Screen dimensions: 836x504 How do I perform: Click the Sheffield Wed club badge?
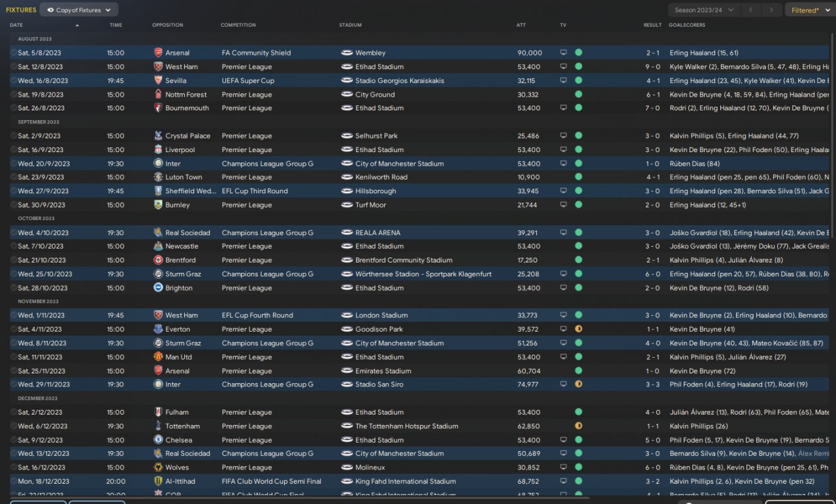[158, 191]
